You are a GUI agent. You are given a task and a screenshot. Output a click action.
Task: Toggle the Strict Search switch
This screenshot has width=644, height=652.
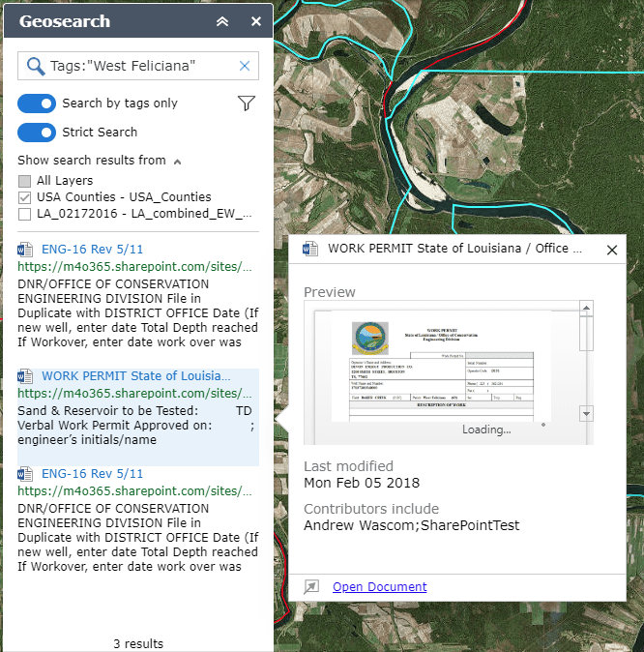pyautogui.click(x=37, y=133)
